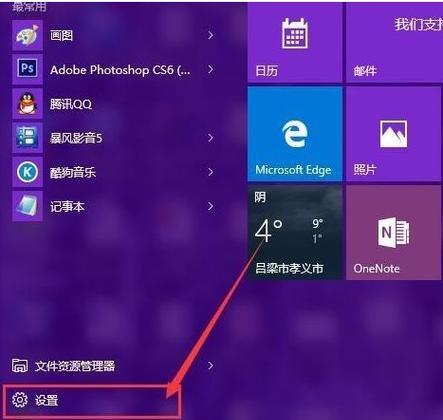
Task: Open the Paint app icon
Action: click(x=27, y=35)
